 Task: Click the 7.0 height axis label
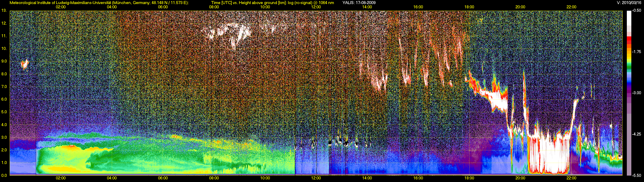coord(4,87)
